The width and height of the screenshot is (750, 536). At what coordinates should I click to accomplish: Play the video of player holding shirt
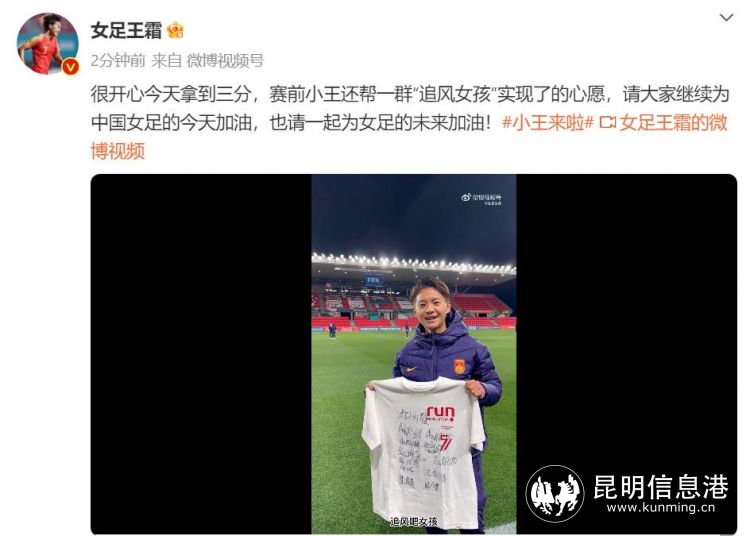point(414,354)
